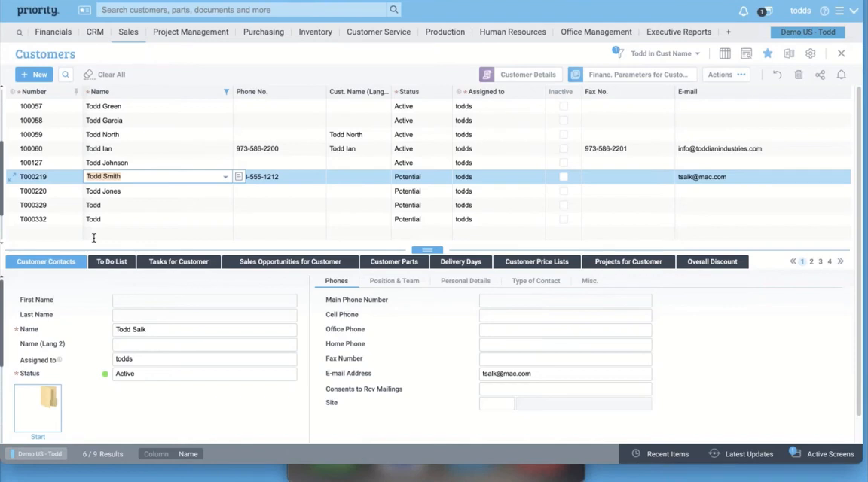Open the hamburger menu beside help
868x482 pixels.
click(839, 11)
